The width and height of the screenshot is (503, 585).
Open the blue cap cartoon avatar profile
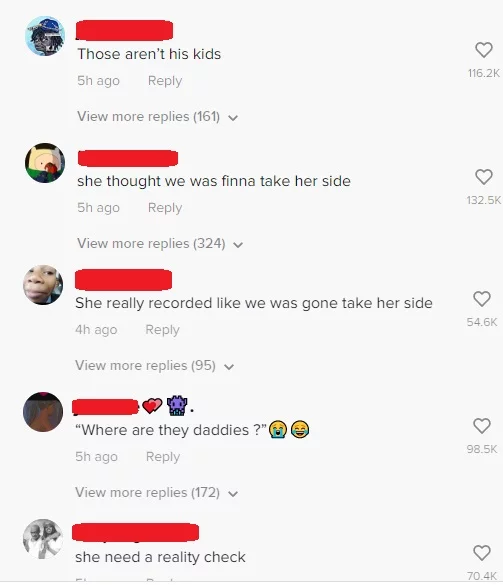click(45, 36)
